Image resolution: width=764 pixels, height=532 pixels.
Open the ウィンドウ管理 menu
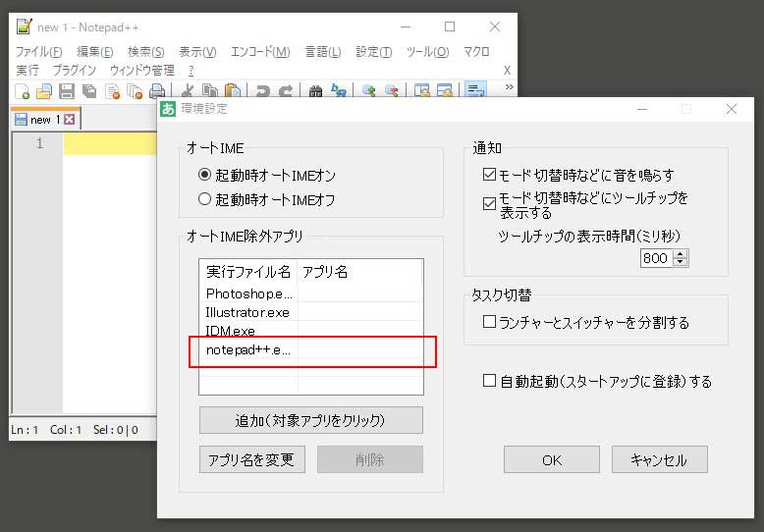pyautogui.click(x=141, y=71)
